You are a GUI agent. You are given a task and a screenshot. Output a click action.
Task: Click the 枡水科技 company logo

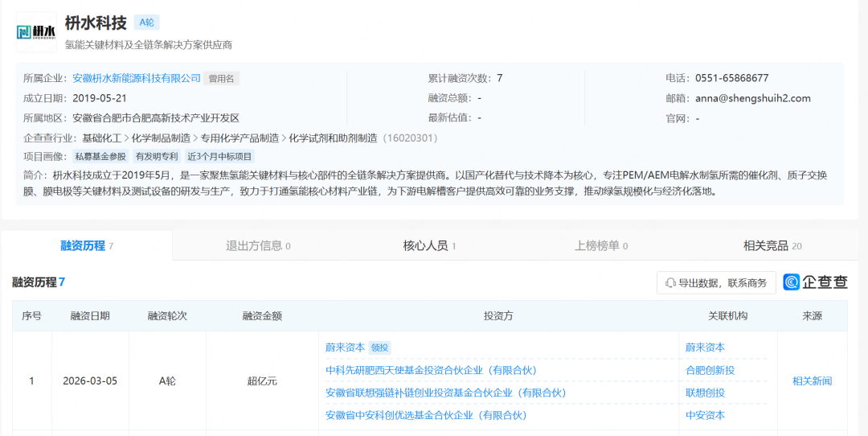[36, 32]
